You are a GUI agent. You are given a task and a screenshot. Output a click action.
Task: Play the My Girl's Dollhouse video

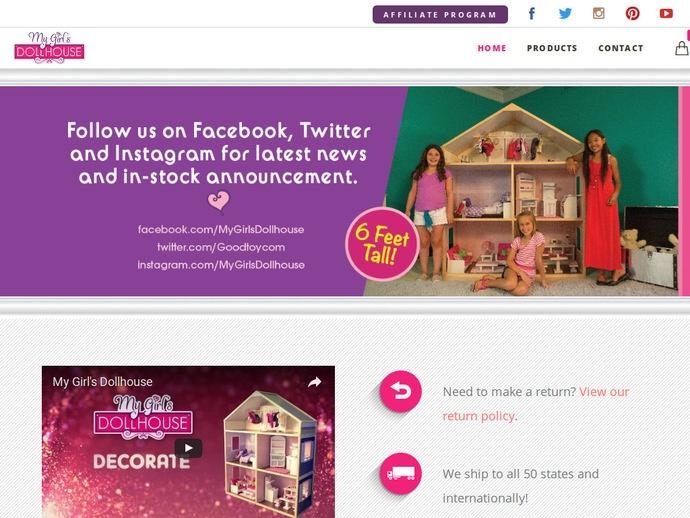(188, 448)
